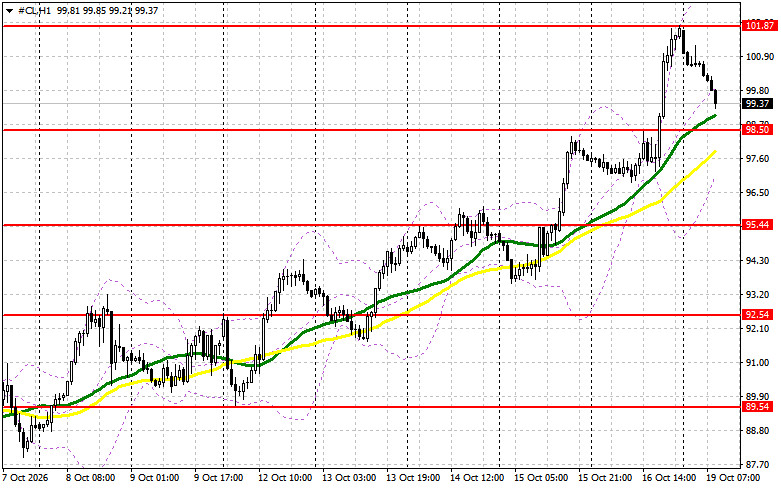The image size is (781, 489).
Task: Select the #CL,H1 symbol label
Action: coord(34,10)
